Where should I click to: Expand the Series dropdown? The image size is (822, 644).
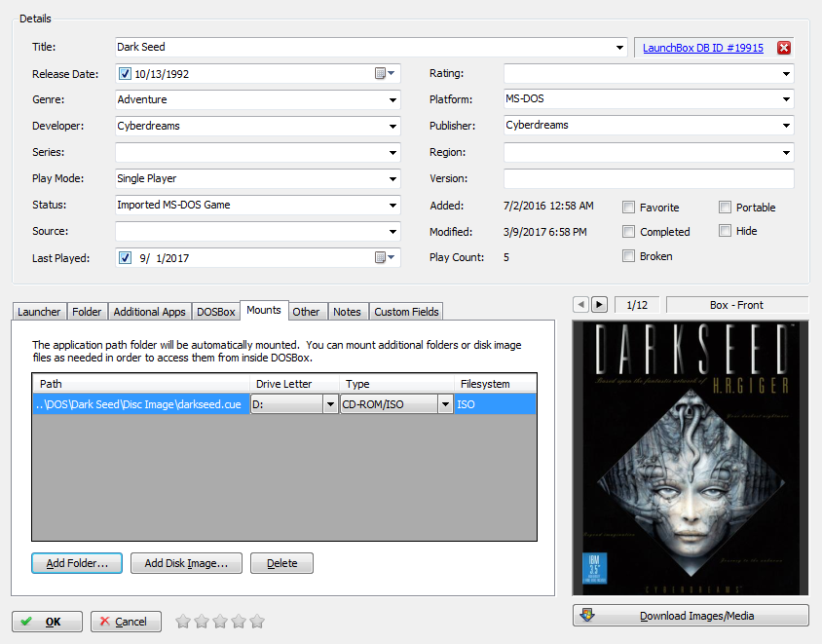pos(392,153)
